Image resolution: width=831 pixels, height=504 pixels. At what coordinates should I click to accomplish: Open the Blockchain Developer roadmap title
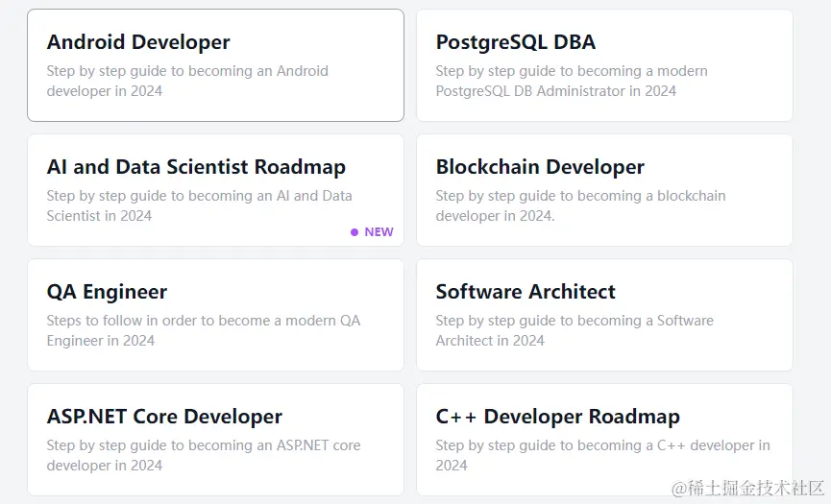[x=540, y=167]
